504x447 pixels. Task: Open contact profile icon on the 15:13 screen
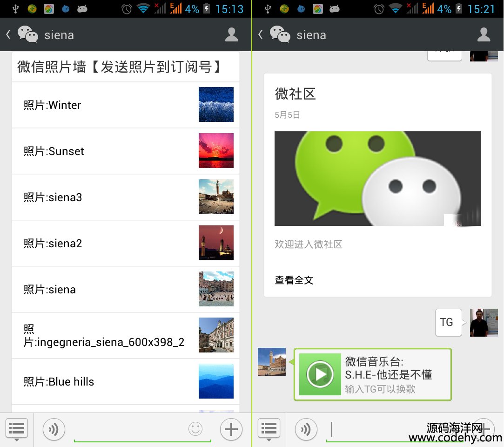click(x=231, y=35)
